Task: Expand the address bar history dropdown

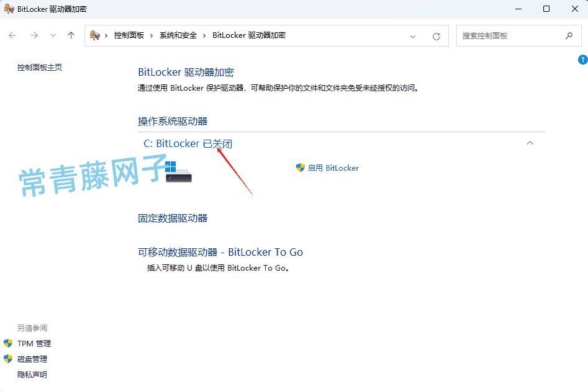Action: (413, 37)
